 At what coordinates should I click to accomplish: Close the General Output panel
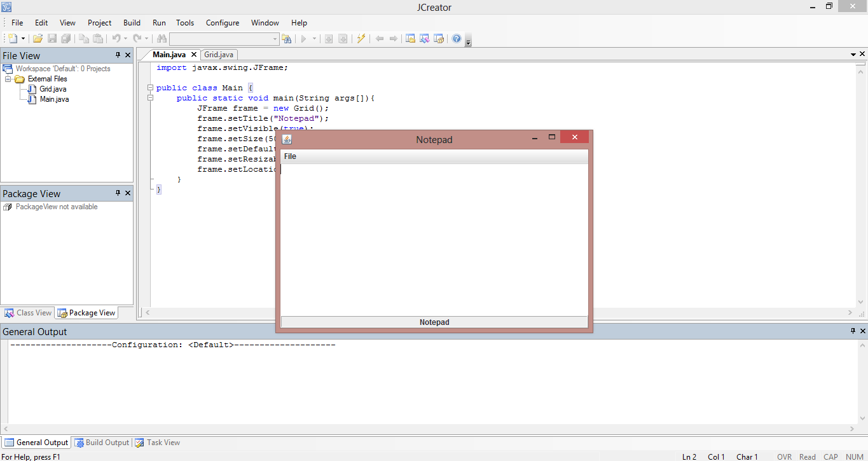click(862, 331)
